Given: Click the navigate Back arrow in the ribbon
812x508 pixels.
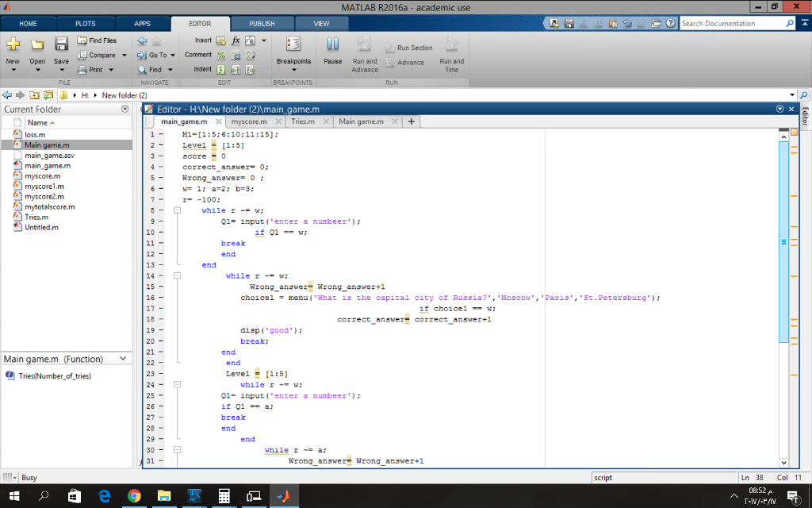Looking at the screenshot, I should pyautogui.click(x=142, y=41).
